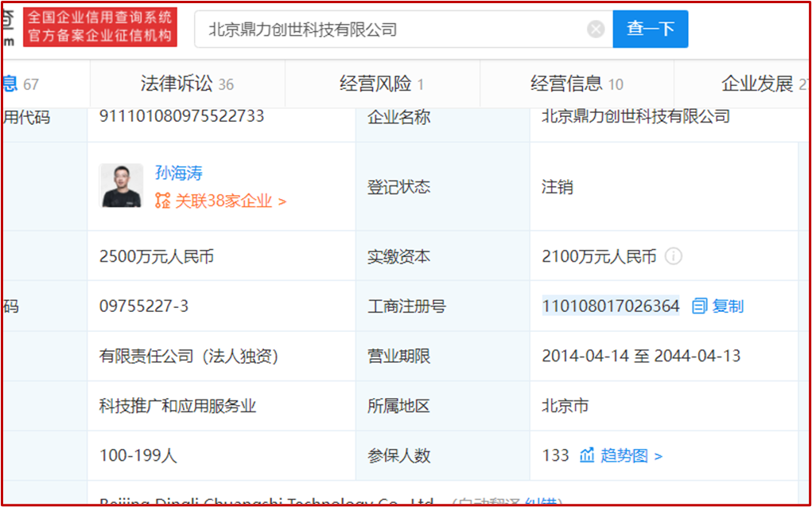This screenshot has height=507, width=812.
Task: Click the 复制 text label
Action: click(728, 306)
